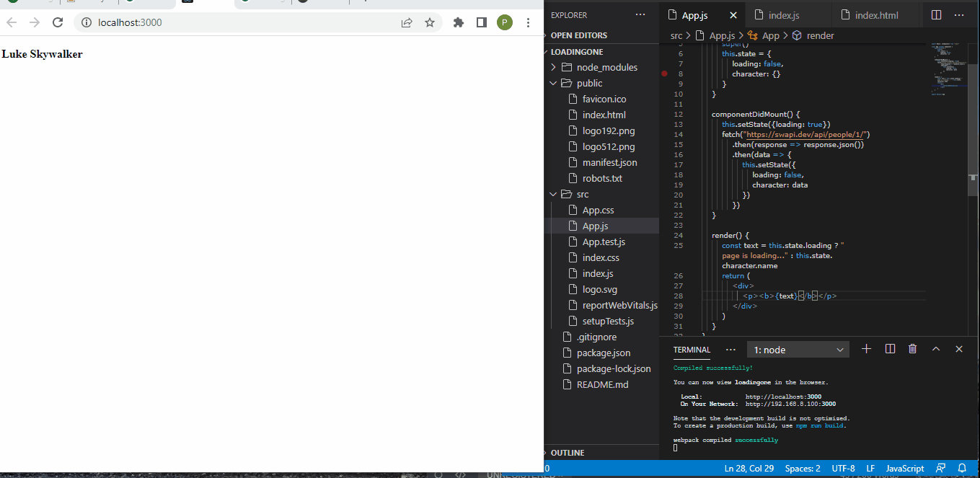
Task: Split the terminal panel
Action: [889, 348]
